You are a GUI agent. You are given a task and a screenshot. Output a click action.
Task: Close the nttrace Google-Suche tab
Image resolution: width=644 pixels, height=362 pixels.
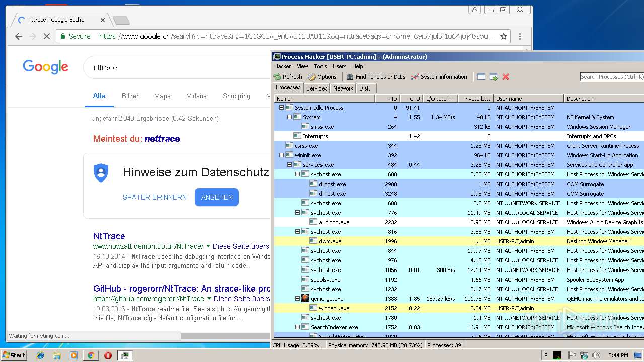tap(103, 20)
